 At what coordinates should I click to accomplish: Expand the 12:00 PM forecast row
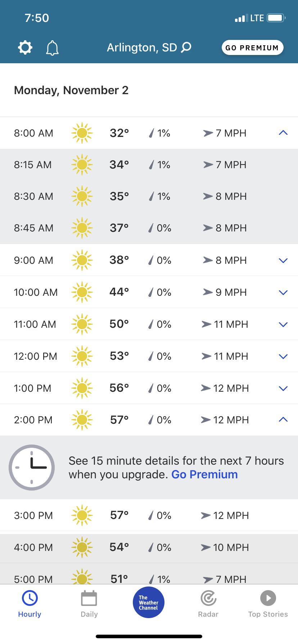point(283,356)
